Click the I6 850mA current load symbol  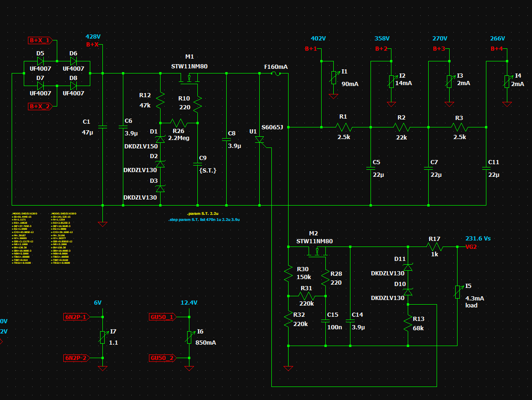click(189, 337)
